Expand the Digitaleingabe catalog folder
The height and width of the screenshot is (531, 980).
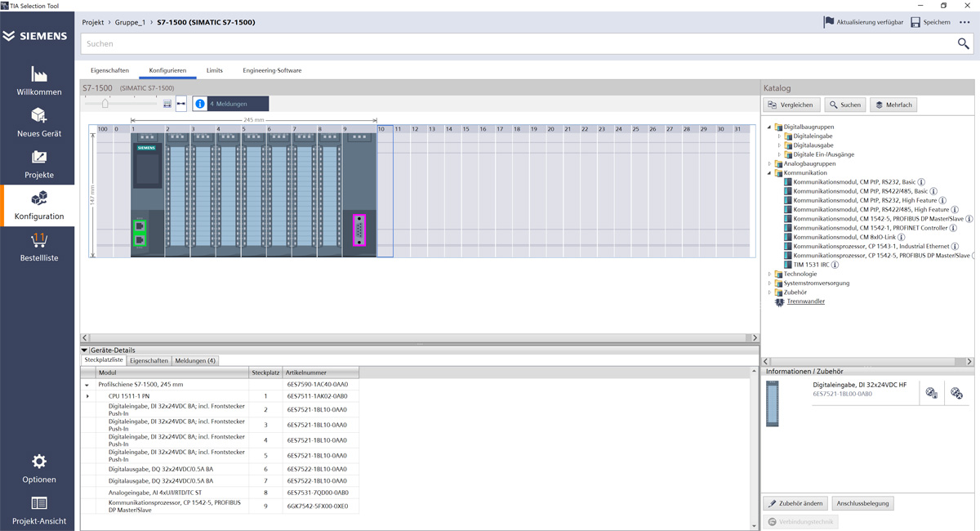pos(779,136)
